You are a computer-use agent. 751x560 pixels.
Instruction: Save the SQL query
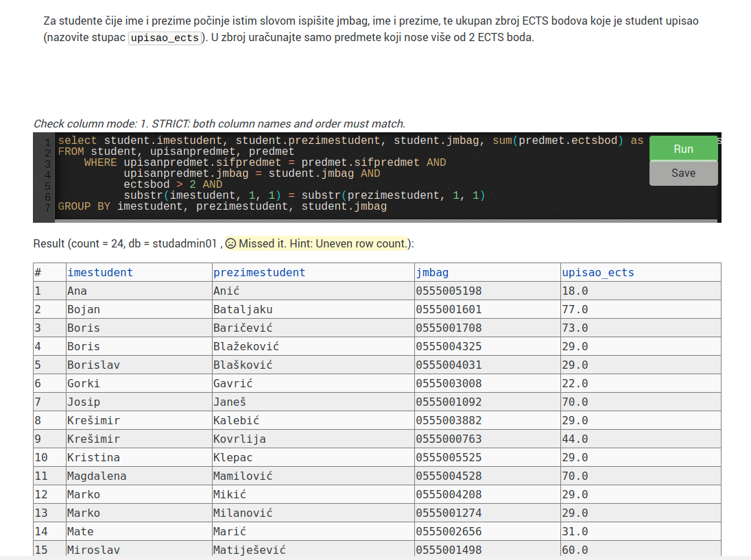point(684,173)
